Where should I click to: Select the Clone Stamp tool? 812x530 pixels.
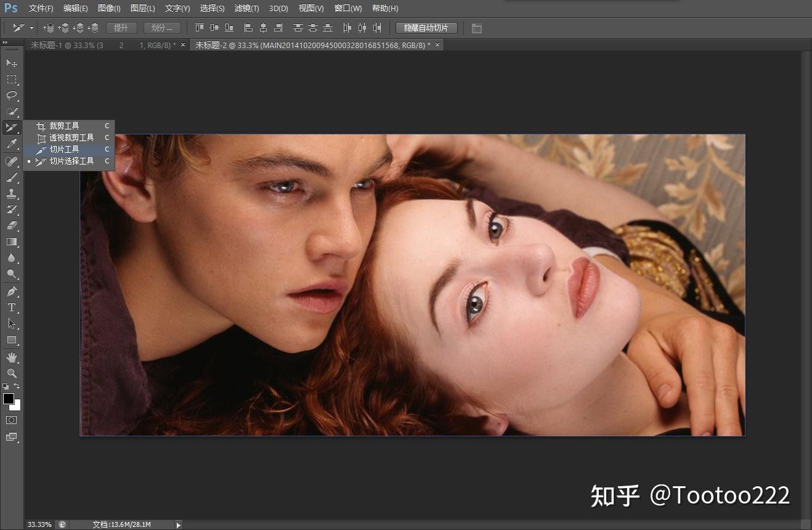click(x=12, y=194)
